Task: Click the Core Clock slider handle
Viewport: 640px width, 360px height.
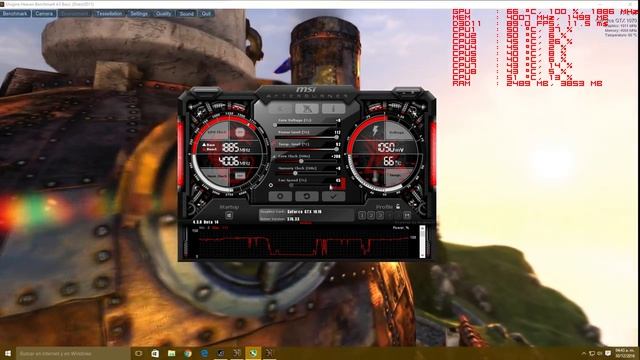Action: (301, 161)
